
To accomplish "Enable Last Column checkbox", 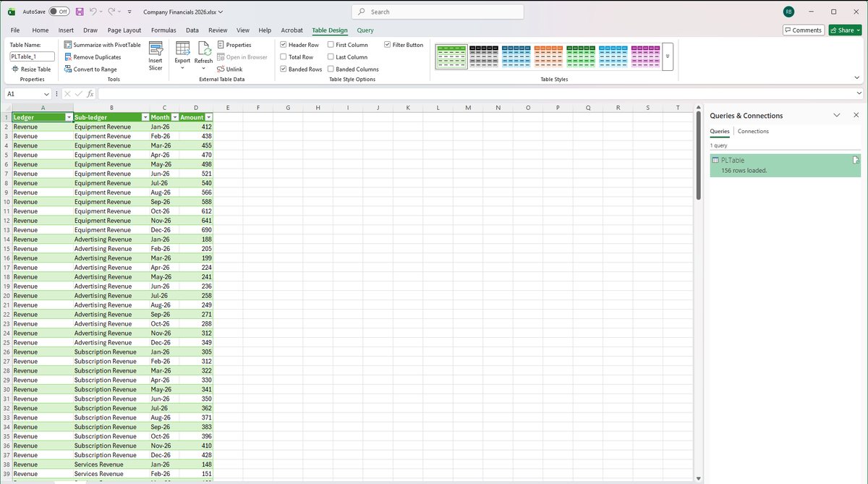I will (331, 57).
